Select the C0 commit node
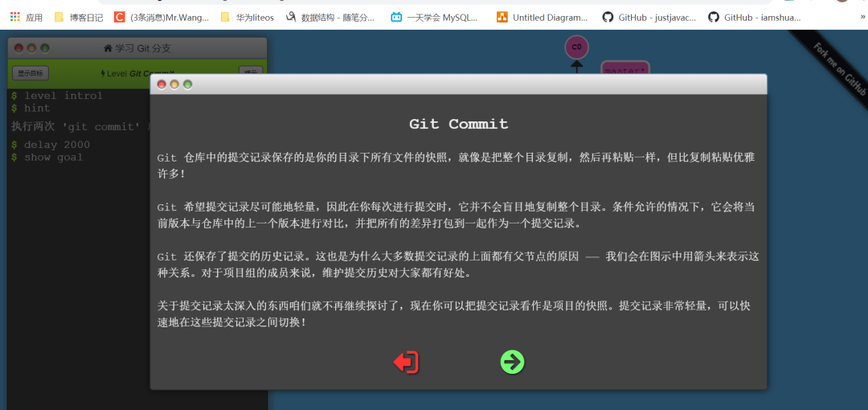 click(x=576, y=47)
